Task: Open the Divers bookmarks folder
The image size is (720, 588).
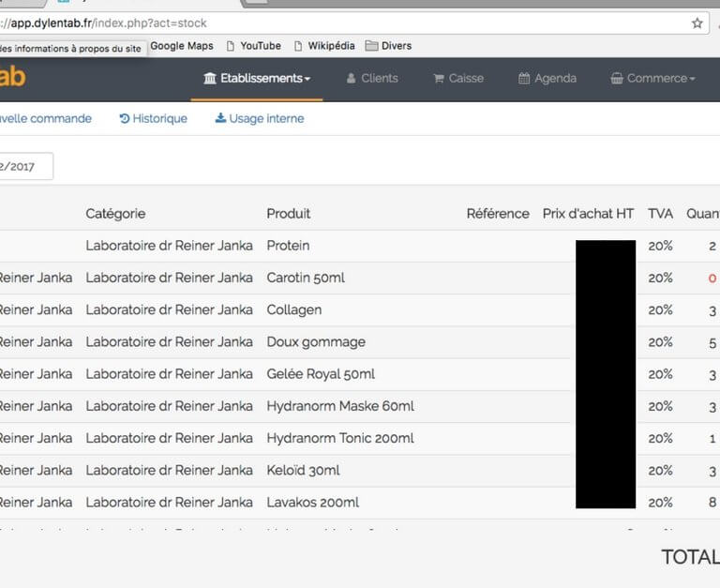Action: tap(388, 46)
